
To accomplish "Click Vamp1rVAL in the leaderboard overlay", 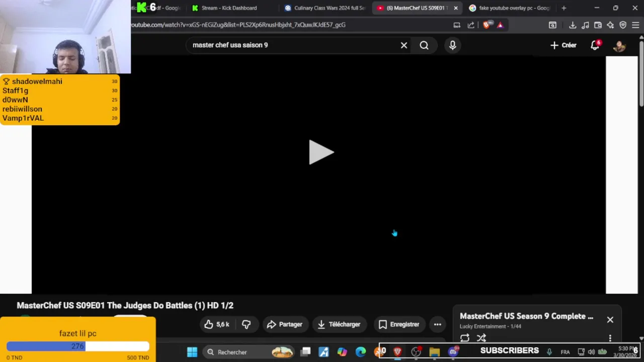I will coord(23,118).
